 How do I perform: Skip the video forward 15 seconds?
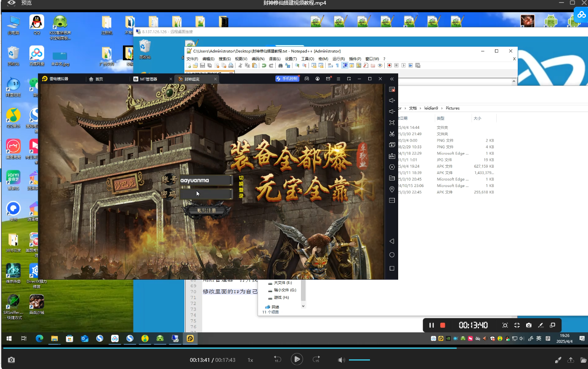coord(317,360)
